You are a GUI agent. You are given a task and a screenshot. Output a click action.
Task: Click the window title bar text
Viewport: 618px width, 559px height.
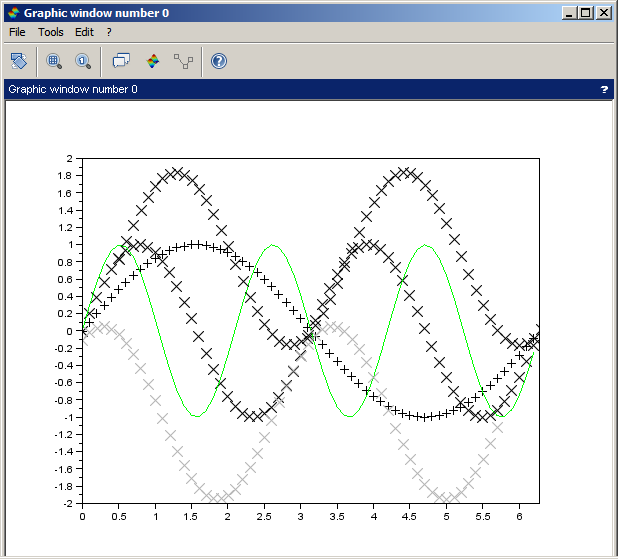coord(96,13)
